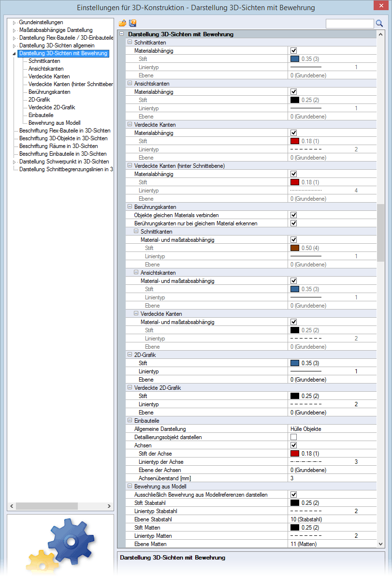This screenshot has width=392, height=576.
Task: Close the Einstellungen dialog window
Action: pos(381,5)
